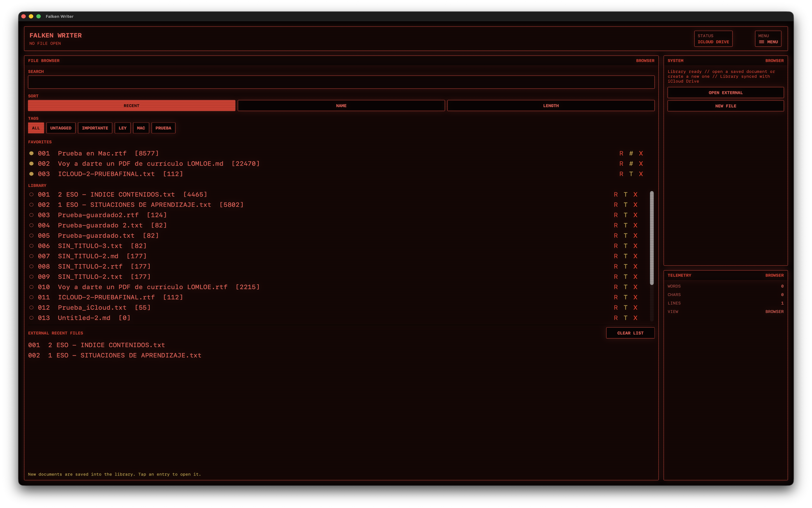The image size is (812, 508).
Task: Toggle favorite circle for Untitled-2.md
Action: click(31, 318)
